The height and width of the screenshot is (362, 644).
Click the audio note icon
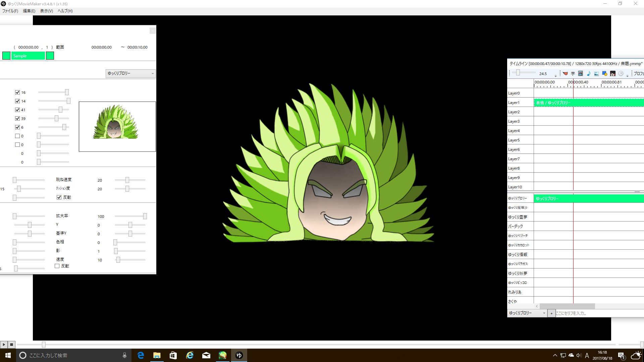coord(589,73)
